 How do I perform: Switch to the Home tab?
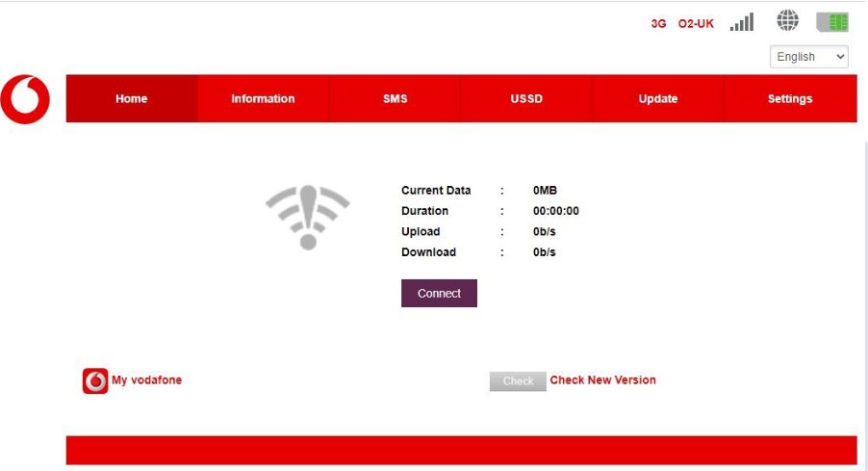(132, 99)
